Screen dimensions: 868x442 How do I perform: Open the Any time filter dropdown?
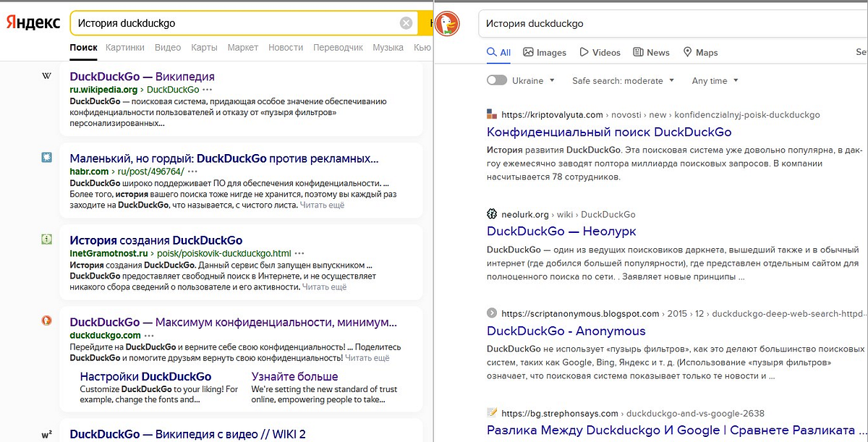point(715,81)
